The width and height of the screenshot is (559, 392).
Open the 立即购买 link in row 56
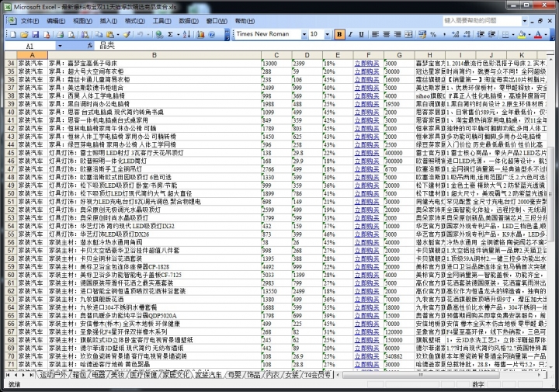tap(366, 242)
